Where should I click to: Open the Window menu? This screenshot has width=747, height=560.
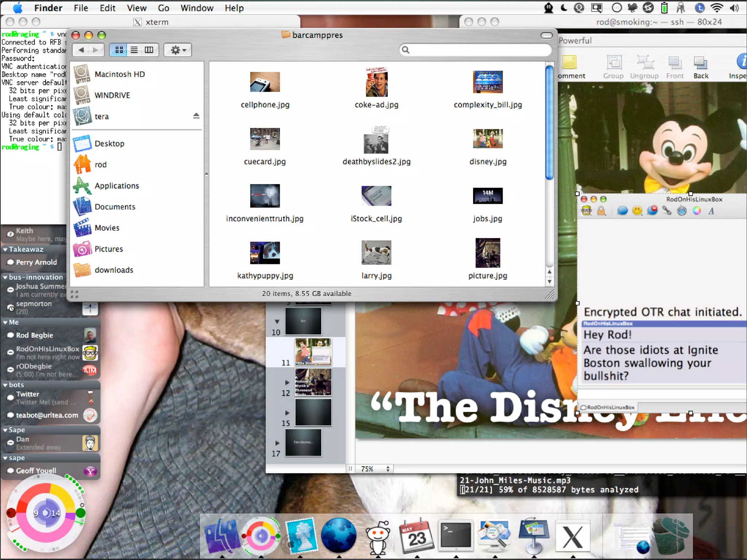pyautogui.click(x=197, y=8)
